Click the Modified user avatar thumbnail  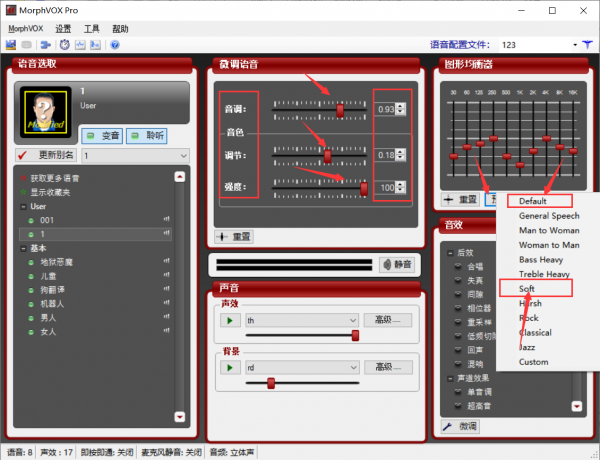[x=46, y=111]
